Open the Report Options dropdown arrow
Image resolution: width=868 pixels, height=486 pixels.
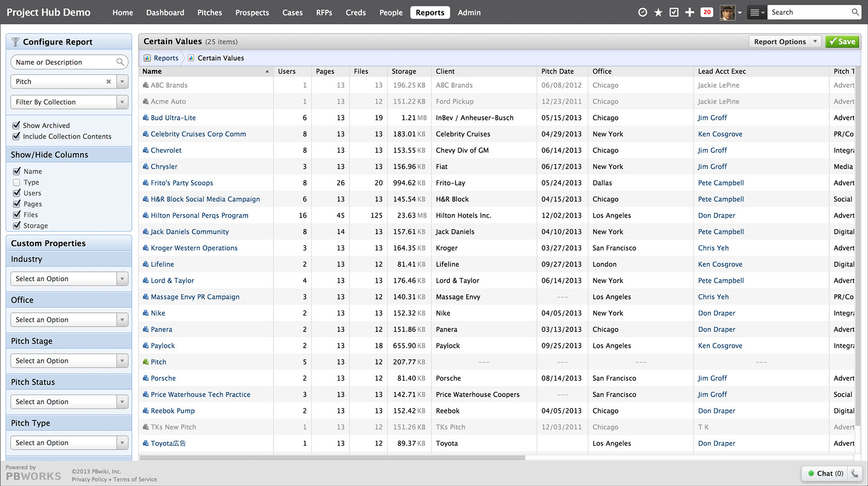pos(815,41)
